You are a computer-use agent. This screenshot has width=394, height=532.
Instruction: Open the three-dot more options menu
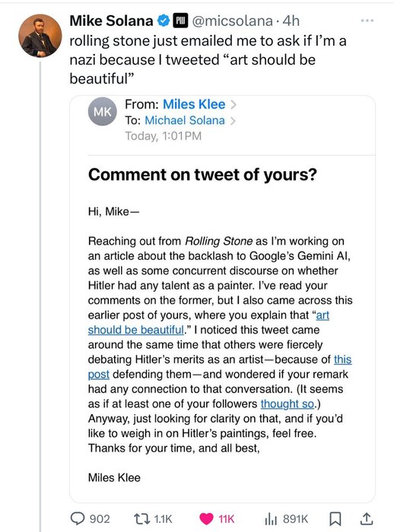pyautogui.click(x=367, y=21)
